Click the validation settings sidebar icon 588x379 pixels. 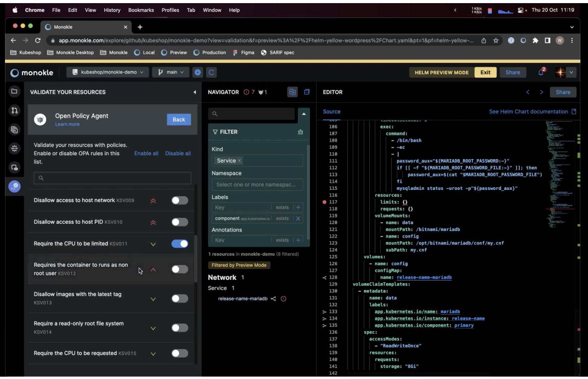(x=14, y=186)
